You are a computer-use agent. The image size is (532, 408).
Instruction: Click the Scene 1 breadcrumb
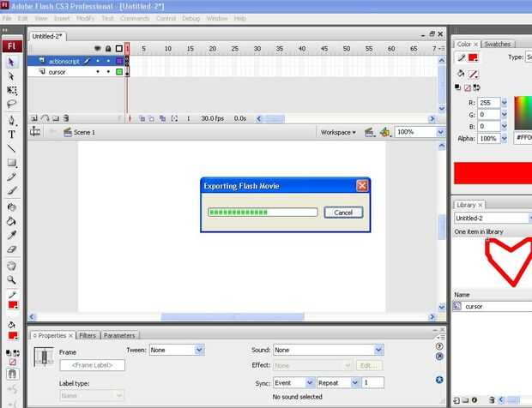(84, 133)
